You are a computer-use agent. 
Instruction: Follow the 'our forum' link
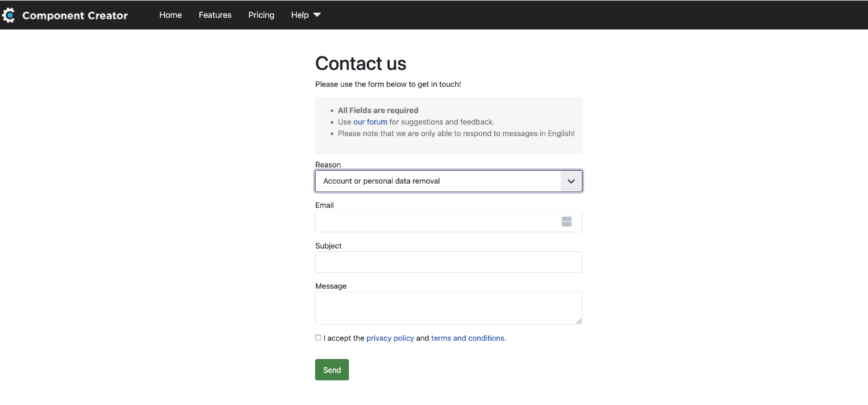click(370, 122)
